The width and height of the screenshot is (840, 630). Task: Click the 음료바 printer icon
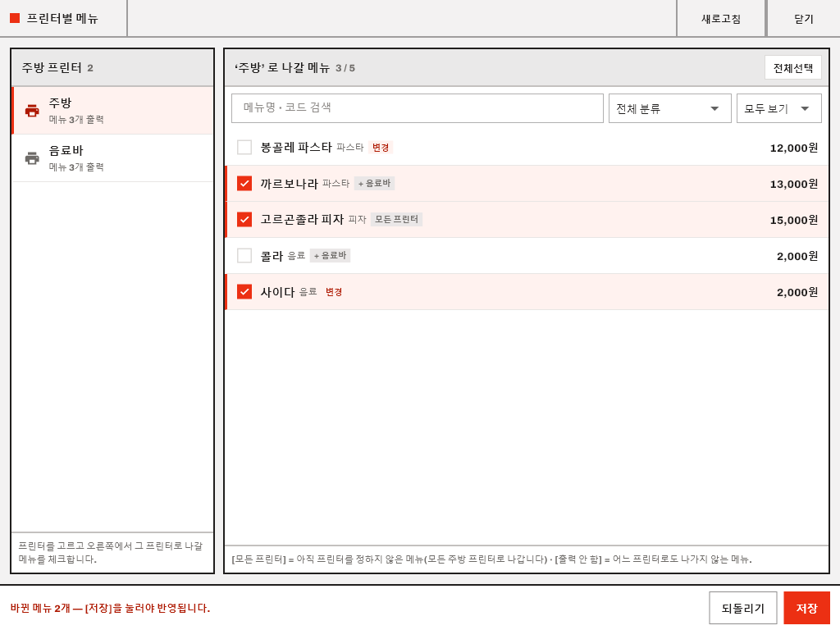(32, 158)
